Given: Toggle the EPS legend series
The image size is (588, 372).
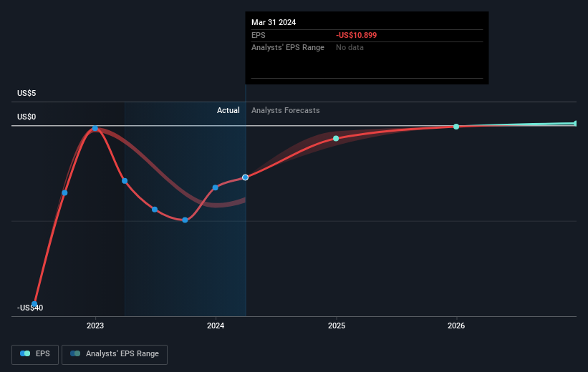Looking at the screenshot, I should coord(35,354).
